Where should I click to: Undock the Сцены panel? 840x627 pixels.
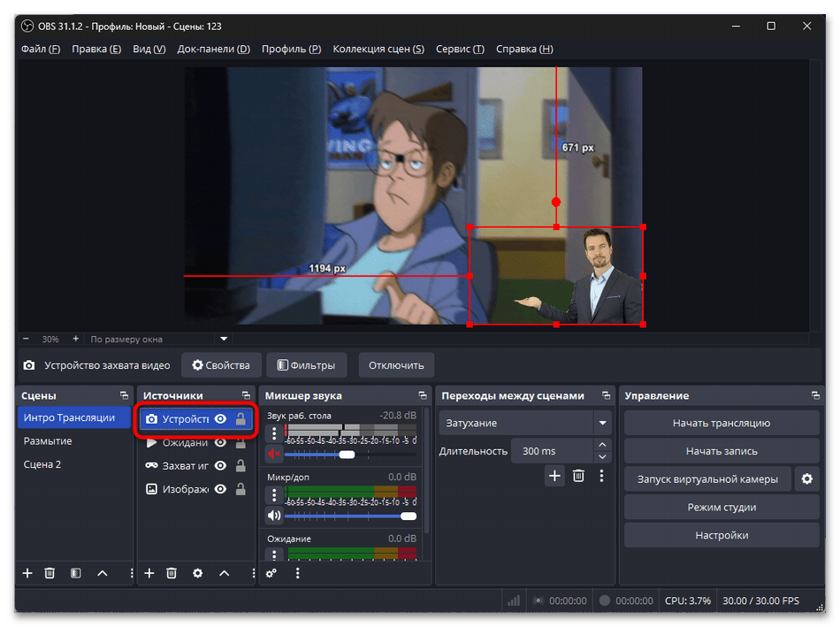[x=125, y=395]
